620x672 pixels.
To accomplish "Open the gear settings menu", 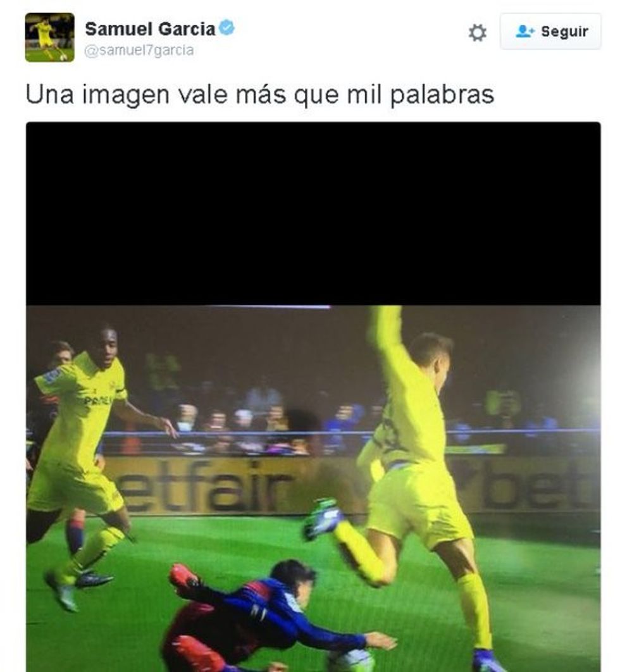I will tap(477, 32).
